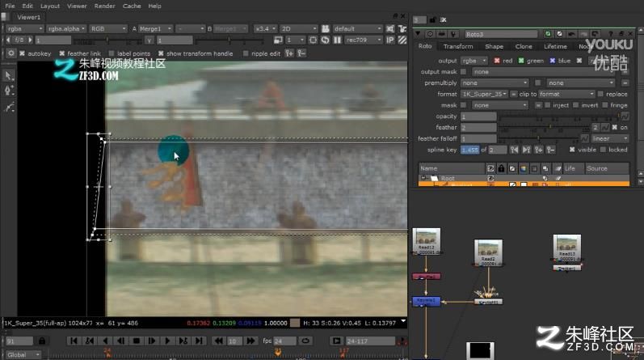Open the rgba.alpha dropdown
This screenshot has width=644, height=360.
point(65,29)
